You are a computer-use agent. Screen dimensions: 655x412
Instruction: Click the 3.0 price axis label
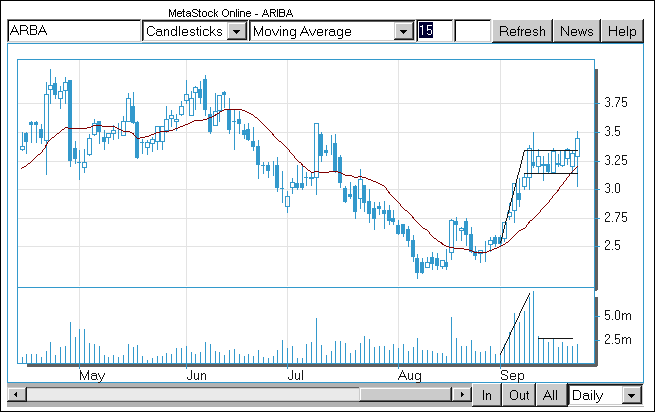pyautogui.click(x=613, y=189)
